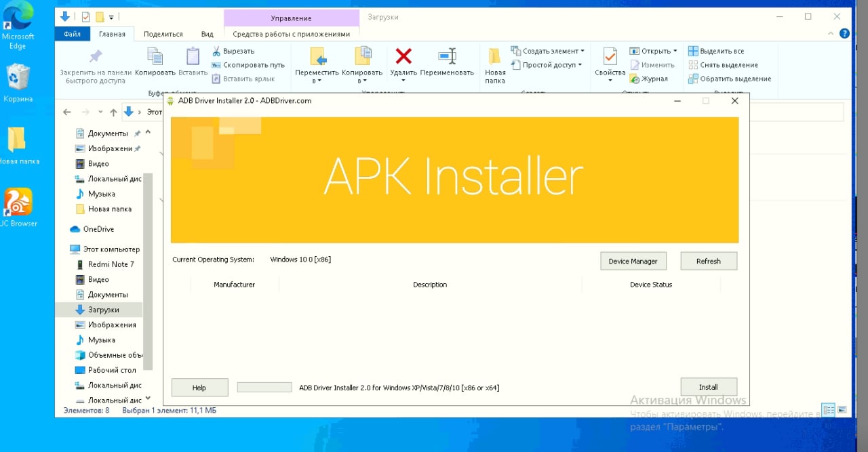Select Загрузки in the navigation pane
Image resolution: width=868 pixels, height=452 pixels.
click(103, 310)
